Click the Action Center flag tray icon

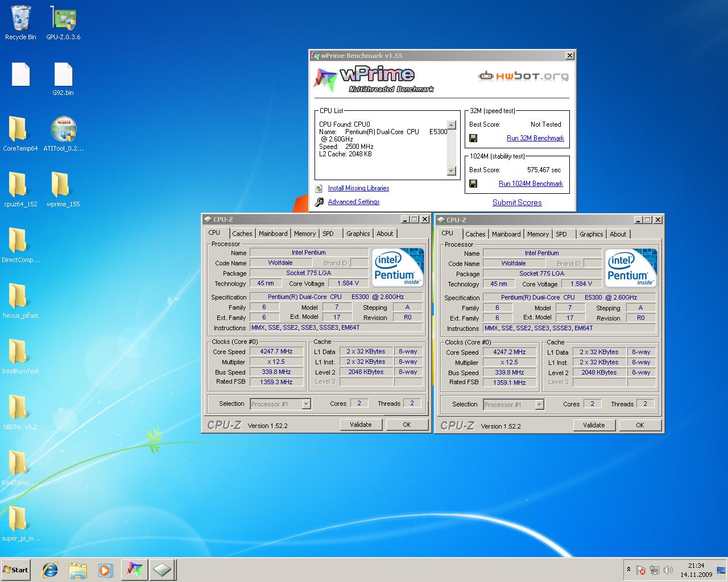point(641,570)
